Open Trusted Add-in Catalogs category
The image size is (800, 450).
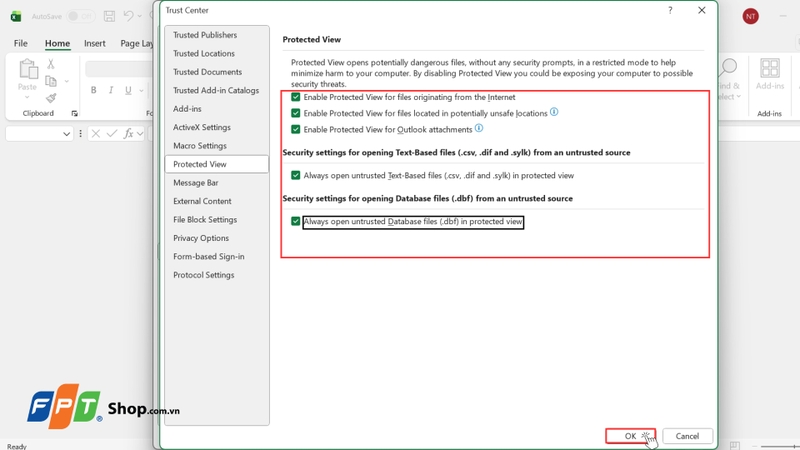(217, 90)
